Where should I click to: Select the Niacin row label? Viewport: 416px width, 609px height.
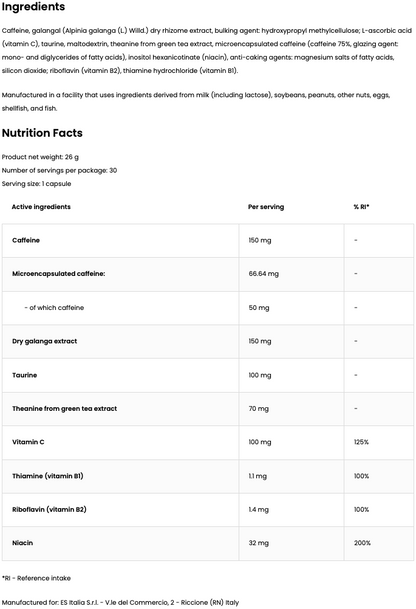tap(23, 543)
